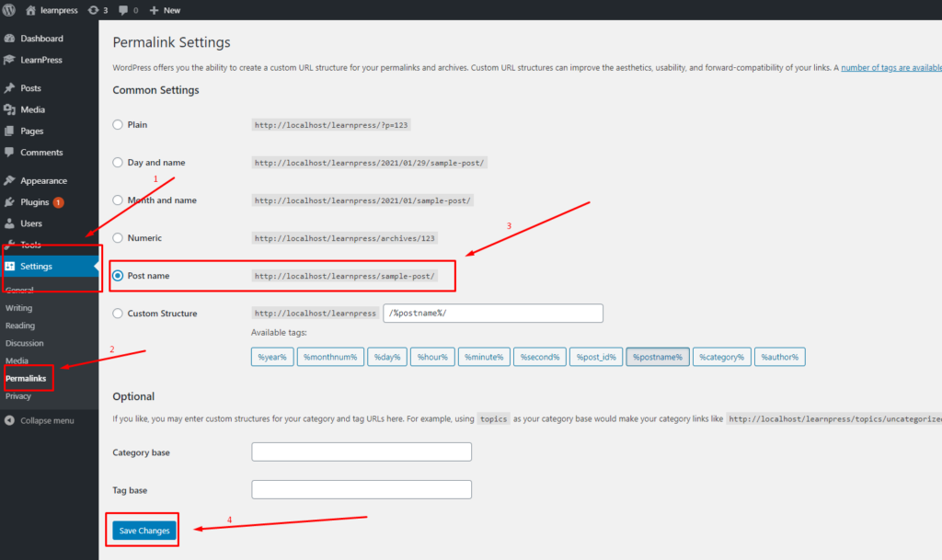This screenshot has width=942, height=560.
Task: Open the number of tags are available link
Action: pyautogui.click(x=890, y=67)
